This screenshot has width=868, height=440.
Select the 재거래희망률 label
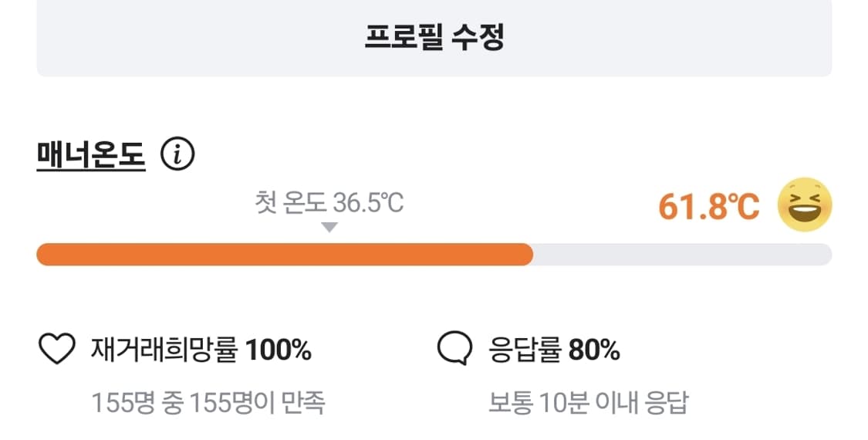click(x=165, y=350)
